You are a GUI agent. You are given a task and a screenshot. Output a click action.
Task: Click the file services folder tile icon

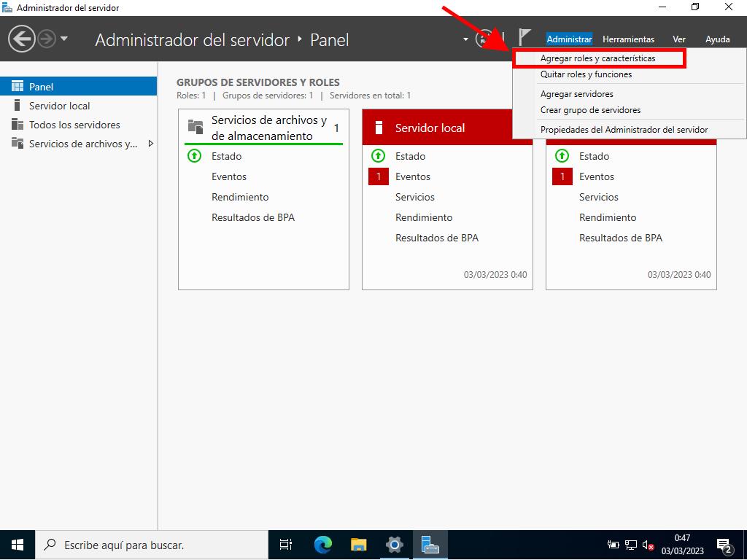[195, 127]
